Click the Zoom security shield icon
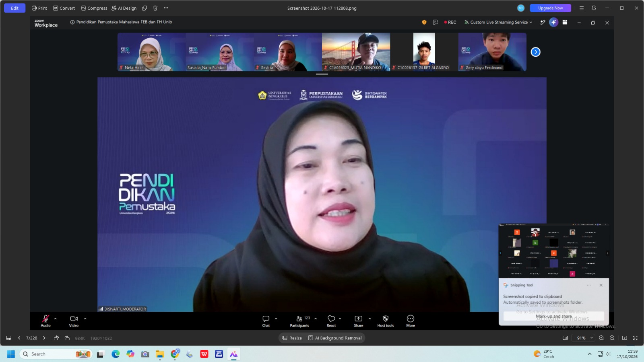The height and width of the screenshot is (362, 644). (424, 22)
